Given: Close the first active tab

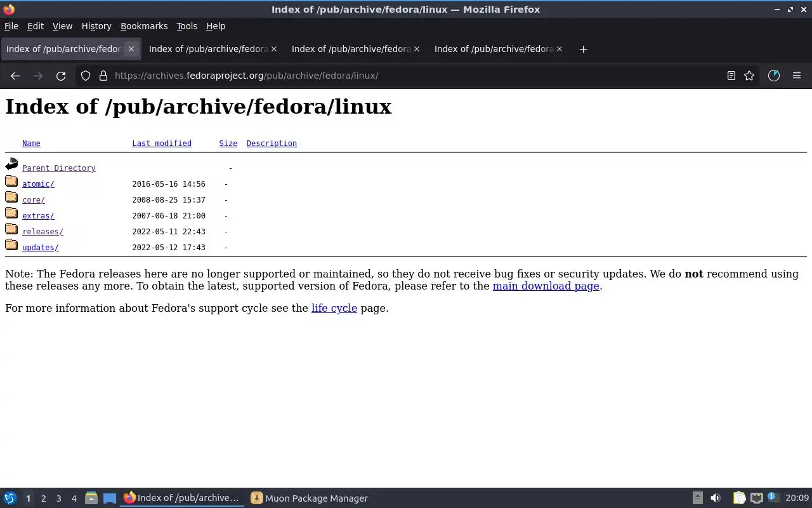Looking at the screenshot, I should coord(131,49).
